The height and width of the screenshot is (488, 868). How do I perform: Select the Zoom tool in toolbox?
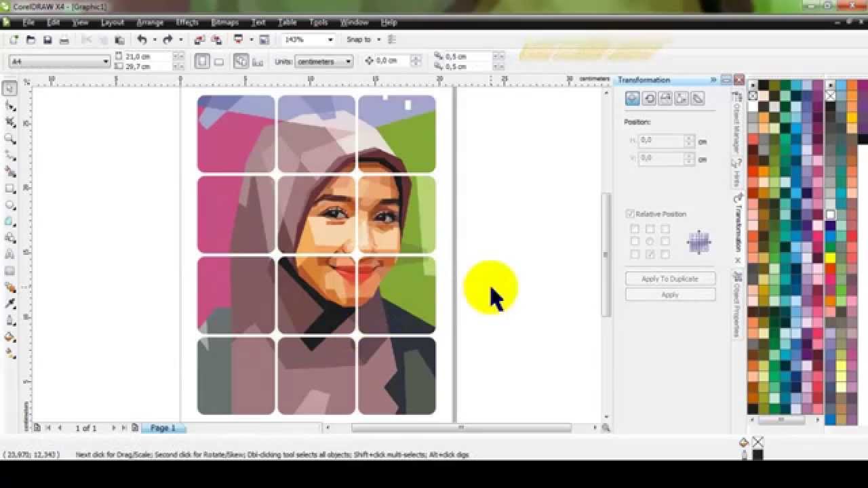point(10,139)
